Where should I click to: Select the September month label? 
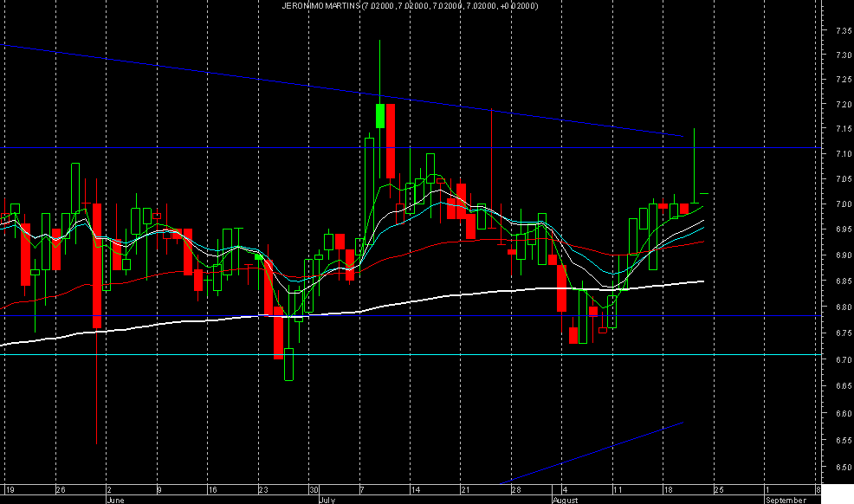pyautogui.click(x=786, y=500)
